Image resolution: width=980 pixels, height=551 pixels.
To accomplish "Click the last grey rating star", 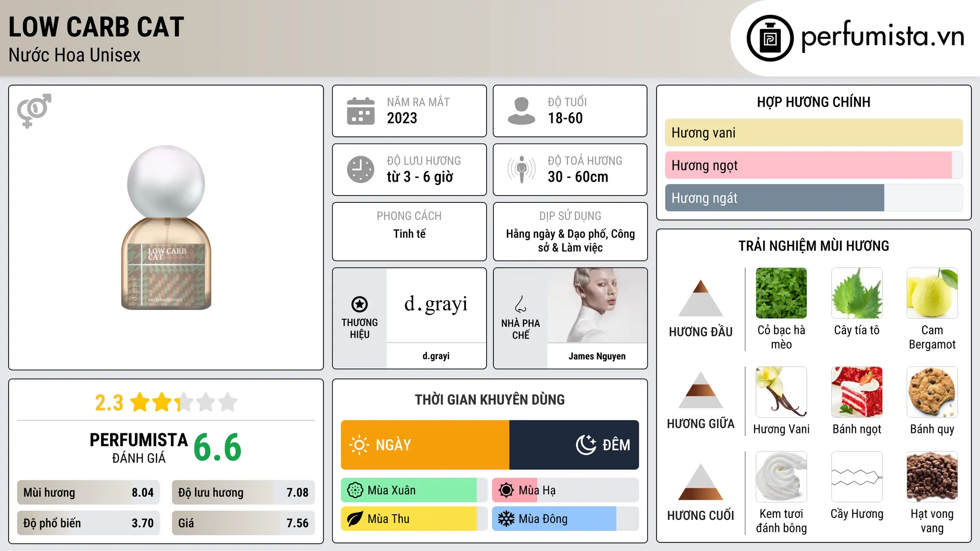I will point(228,402).
